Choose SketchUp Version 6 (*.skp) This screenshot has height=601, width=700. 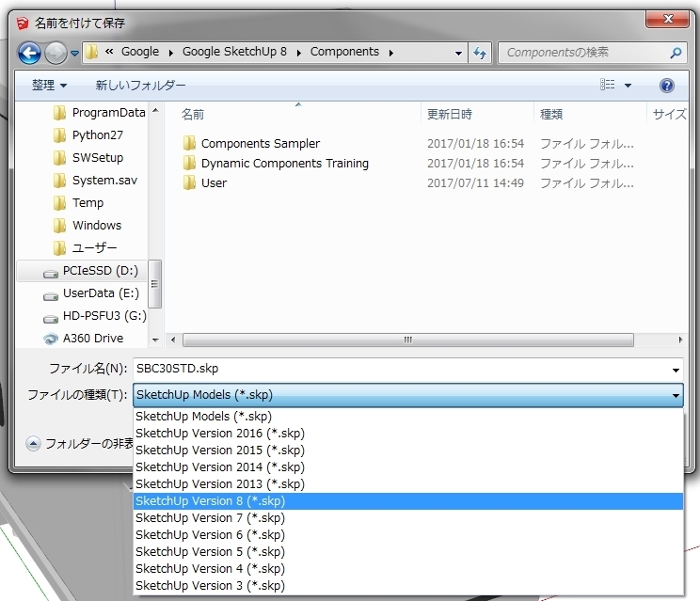[408, 535]
